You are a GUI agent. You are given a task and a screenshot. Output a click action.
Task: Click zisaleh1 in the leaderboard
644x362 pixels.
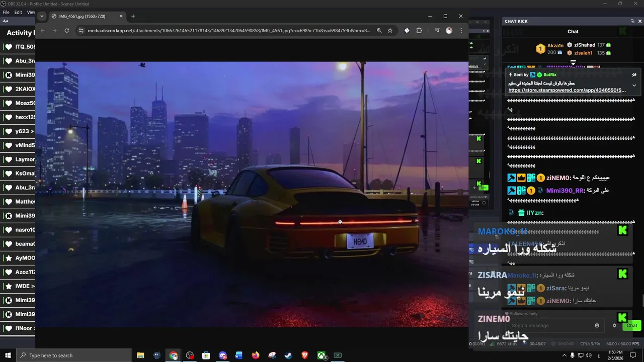pyautogui.click(x=584, y=53)
